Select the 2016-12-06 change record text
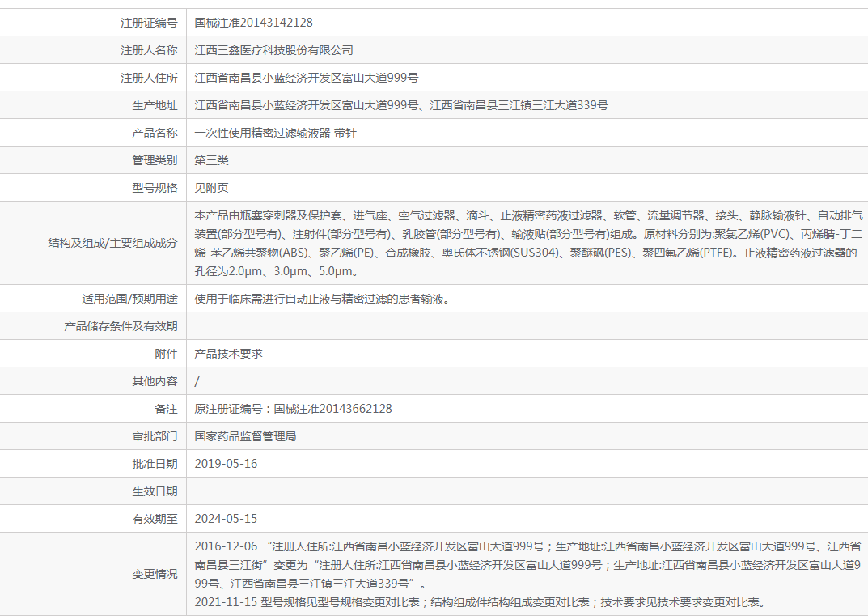Viewport: 868px width, 616px height. point(528,565)
